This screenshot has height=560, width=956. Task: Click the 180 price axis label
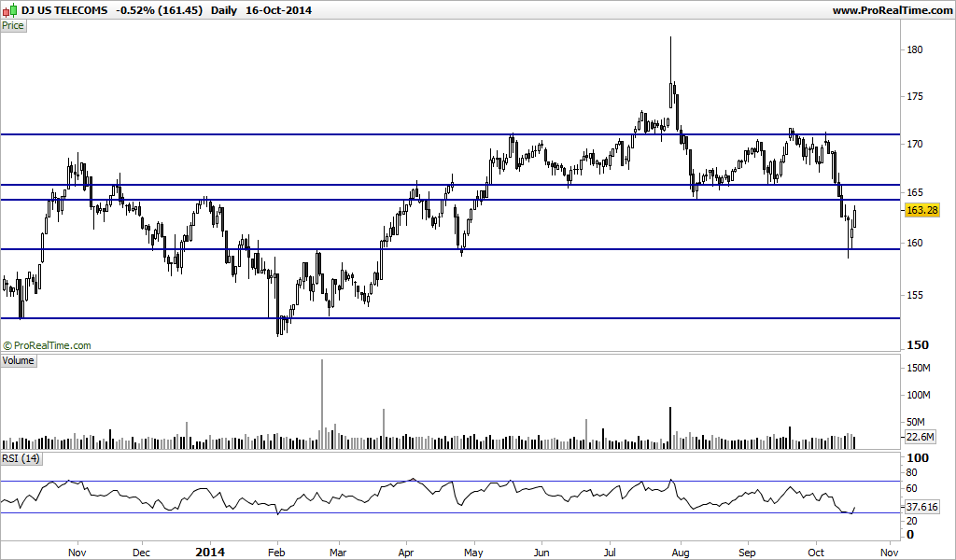[915, 50]
